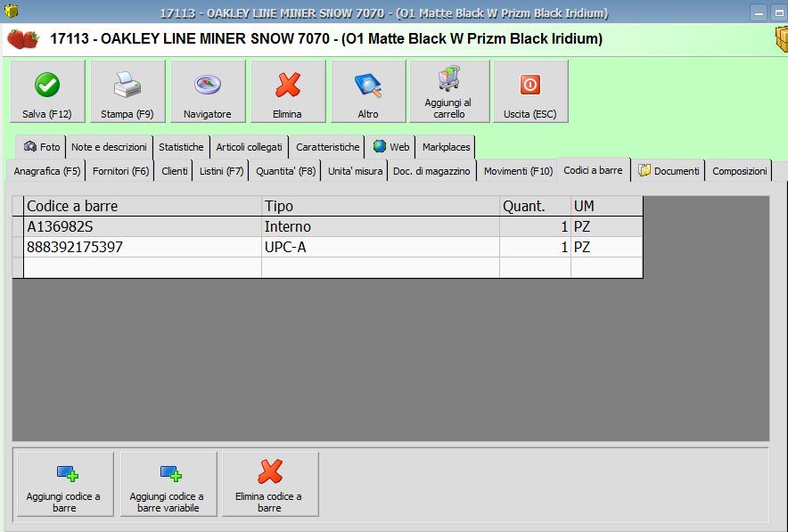
Task: Select barcode cell A136982S
Action: pyautogui.click(x=143, y=226)
